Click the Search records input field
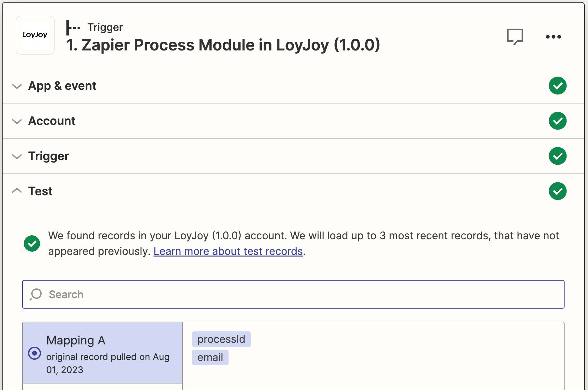 click(x=293, y=294)
